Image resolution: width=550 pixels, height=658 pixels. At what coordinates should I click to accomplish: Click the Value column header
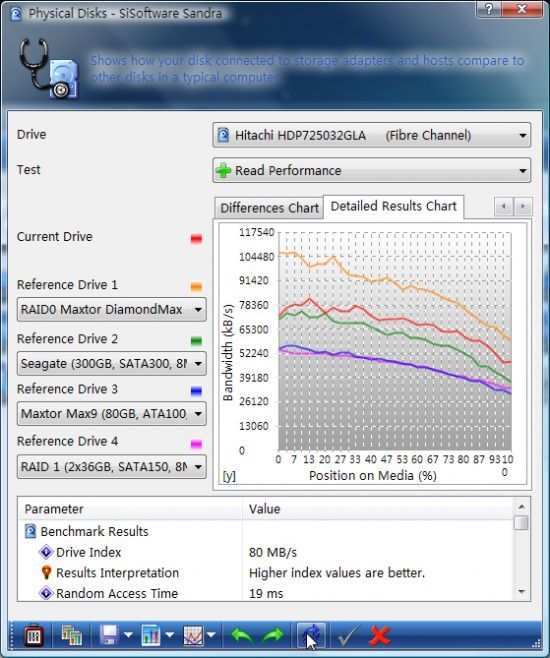(x=378, y=509)
